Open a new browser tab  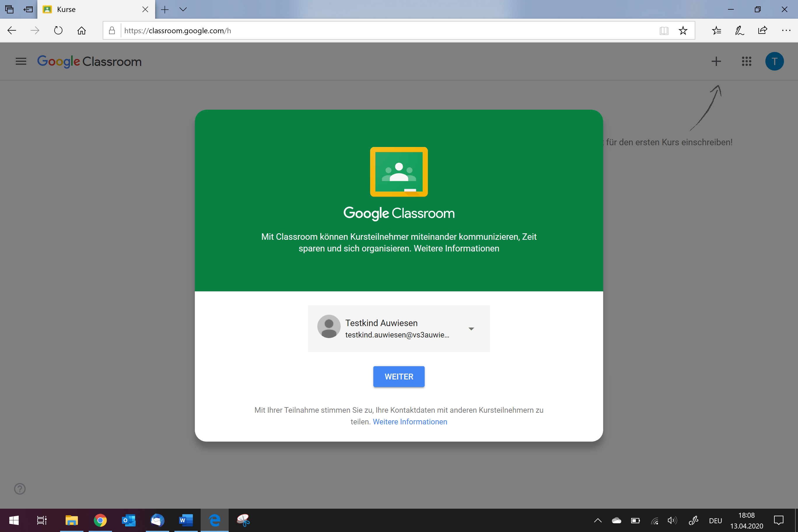164,10
